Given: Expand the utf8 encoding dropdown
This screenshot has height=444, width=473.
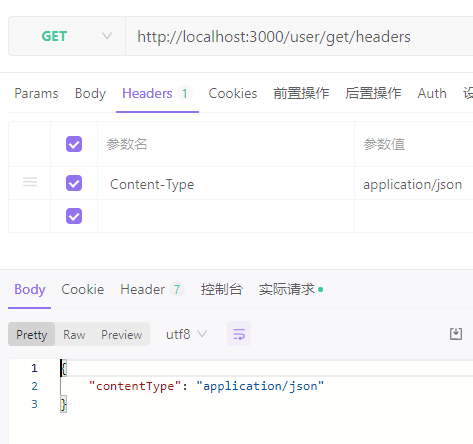Looking at the screenshot, I should click(x=186, y=334).
